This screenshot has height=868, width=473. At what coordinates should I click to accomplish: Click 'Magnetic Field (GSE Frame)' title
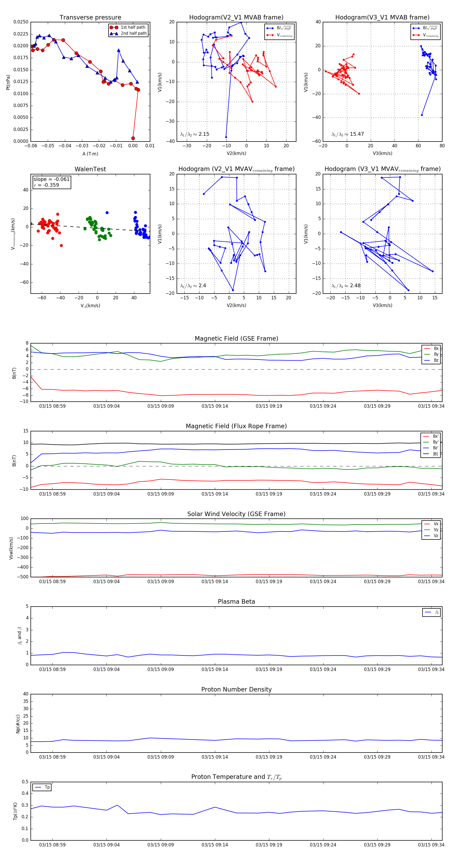[x=236, y=339]
